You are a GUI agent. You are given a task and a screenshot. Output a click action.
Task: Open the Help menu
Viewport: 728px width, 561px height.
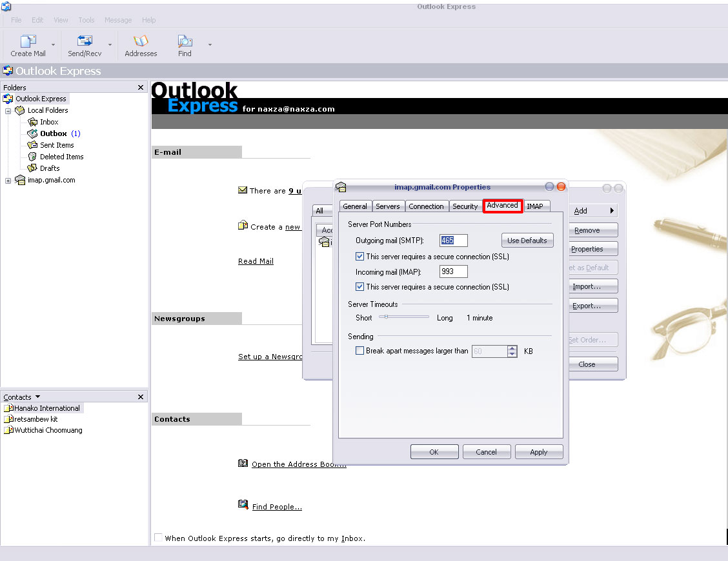(149, 20)
